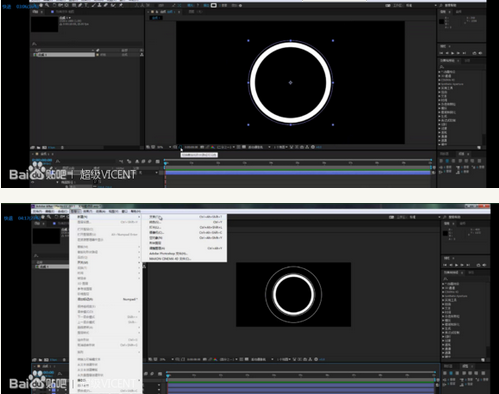Screen dimensions: 499x394
Task: Click the upper viewer's highlighted mask toggle icon
Action: [180, 147]
